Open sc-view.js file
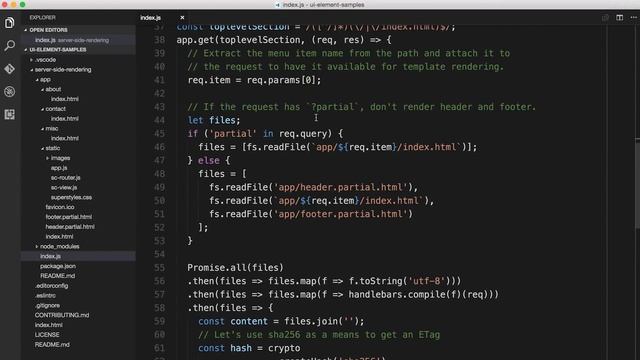Screen dimensions: 640x360 (64, 187)
